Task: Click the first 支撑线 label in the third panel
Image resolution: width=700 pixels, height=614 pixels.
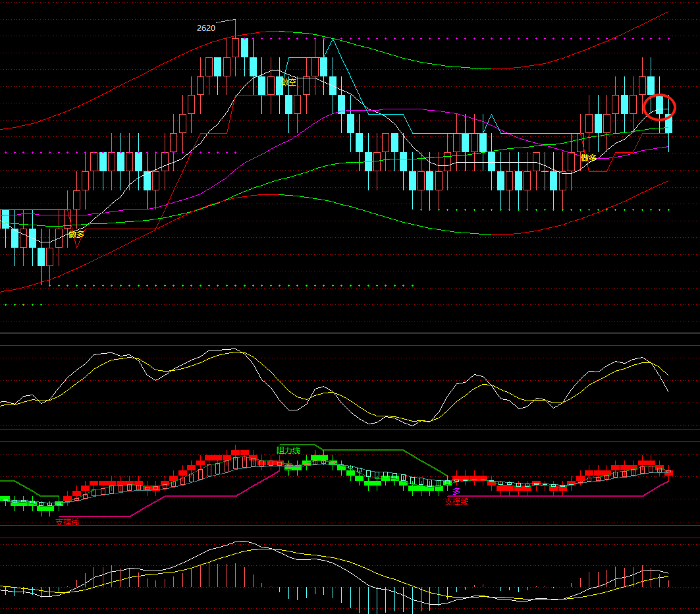Action: [67, 522]
